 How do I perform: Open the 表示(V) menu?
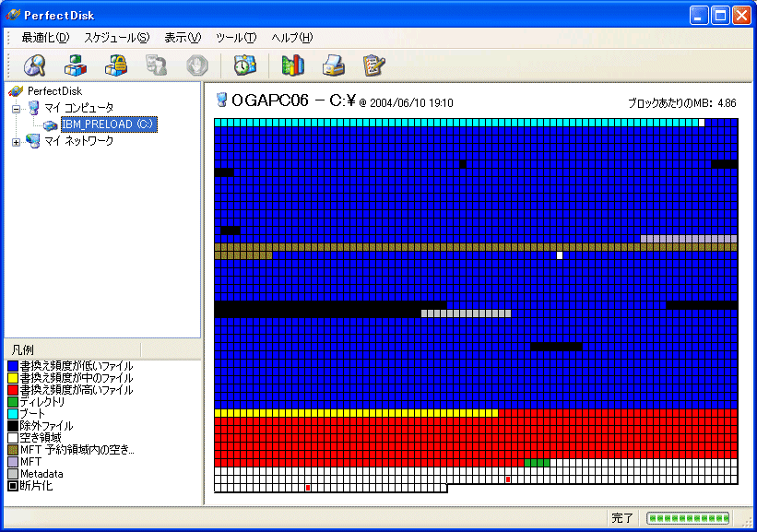tap(182, 38)
